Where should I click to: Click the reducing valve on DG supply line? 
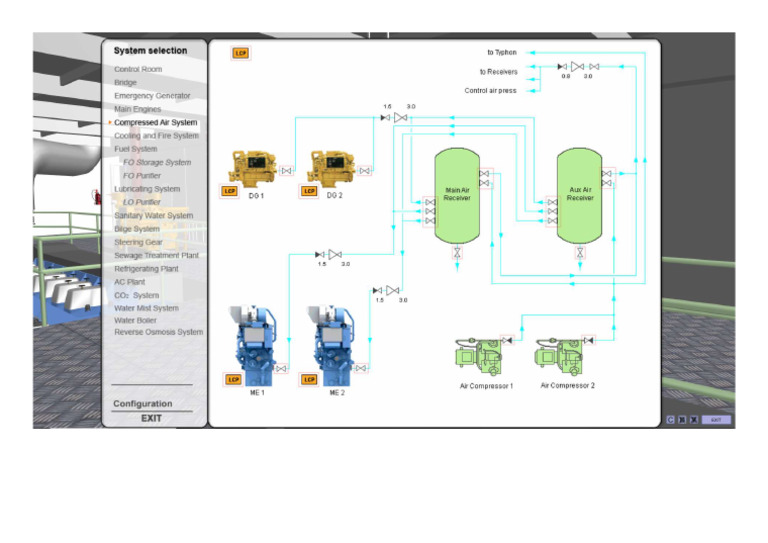click(x=401, y=118)
